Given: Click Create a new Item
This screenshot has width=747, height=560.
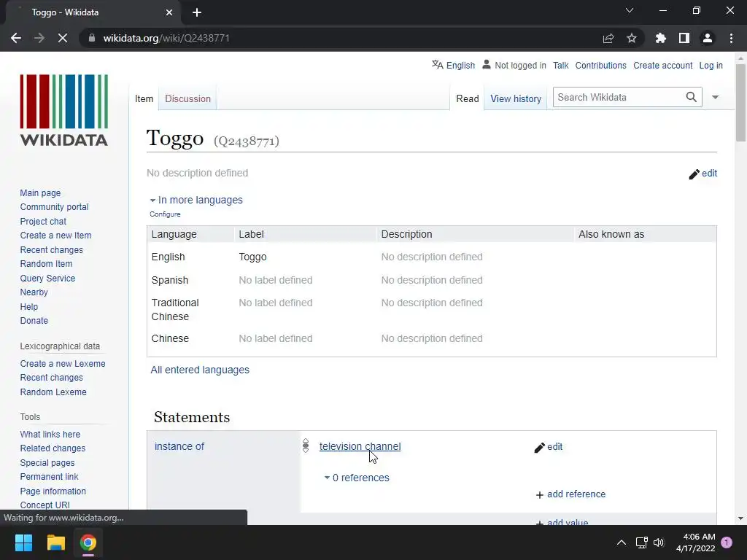Looking at the screenshot, I should point(55,236).
